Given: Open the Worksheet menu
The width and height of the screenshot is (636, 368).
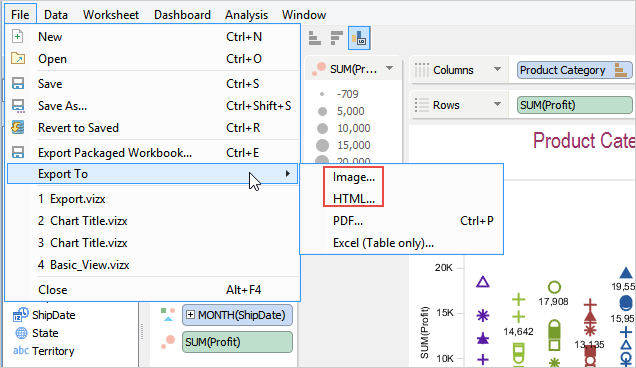Looking at the screenshot, I should tap(111, 15).
